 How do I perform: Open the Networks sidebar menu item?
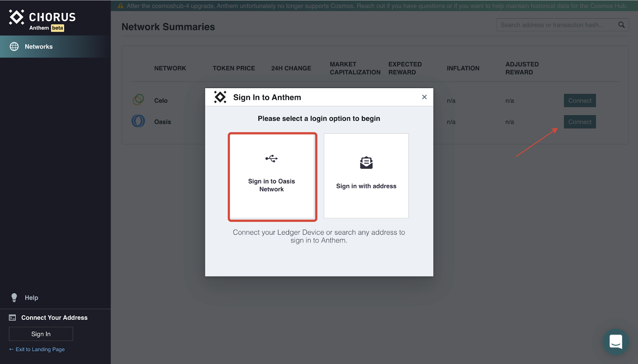55,47
